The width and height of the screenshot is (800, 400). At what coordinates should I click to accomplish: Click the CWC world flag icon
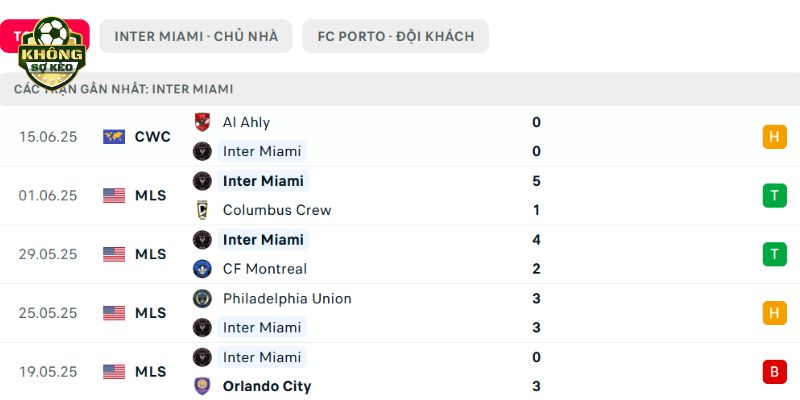114,137
